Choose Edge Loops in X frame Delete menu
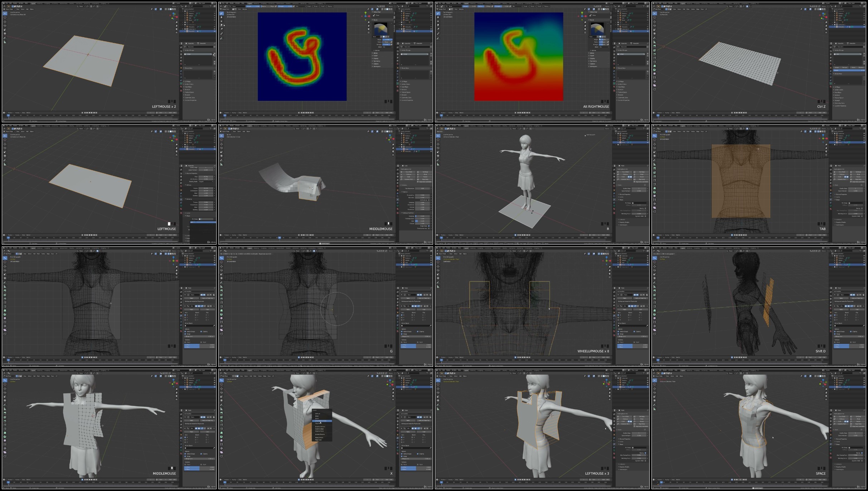The width and height of the screenshot is (868, 491). tap(319, 440)
